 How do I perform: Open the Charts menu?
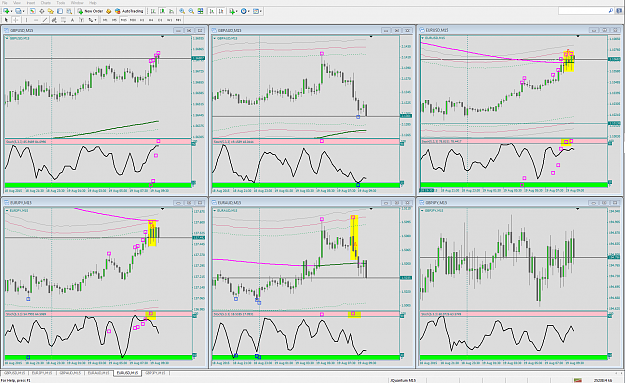(x=46, y=3)
